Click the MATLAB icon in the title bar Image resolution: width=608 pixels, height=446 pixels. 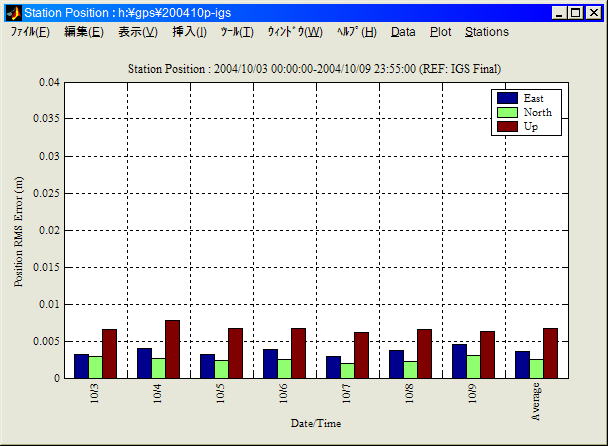(x=13, y=13)
